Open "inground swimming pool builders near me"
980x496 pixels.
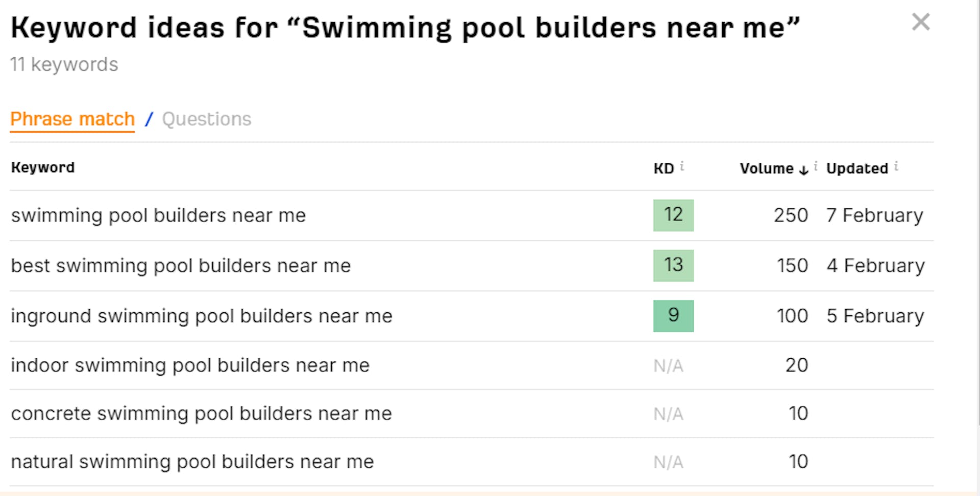coord(202,316)
